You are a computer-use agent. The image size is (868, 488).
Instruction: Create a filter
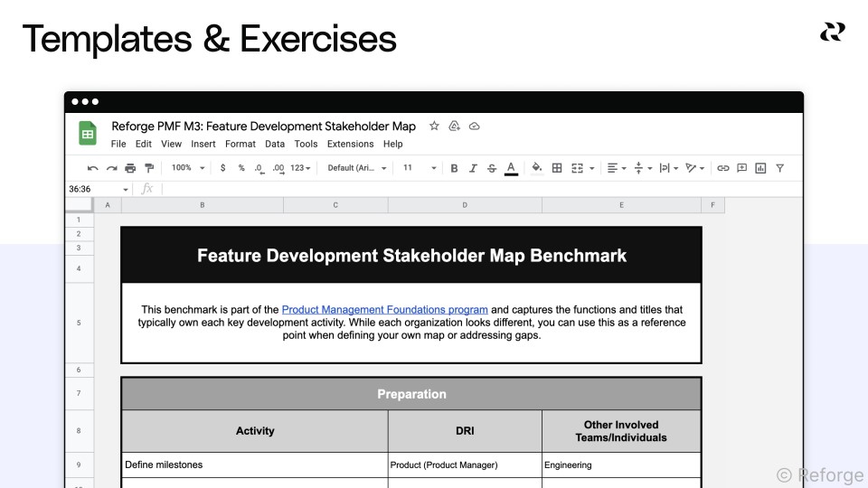[779, 168]
